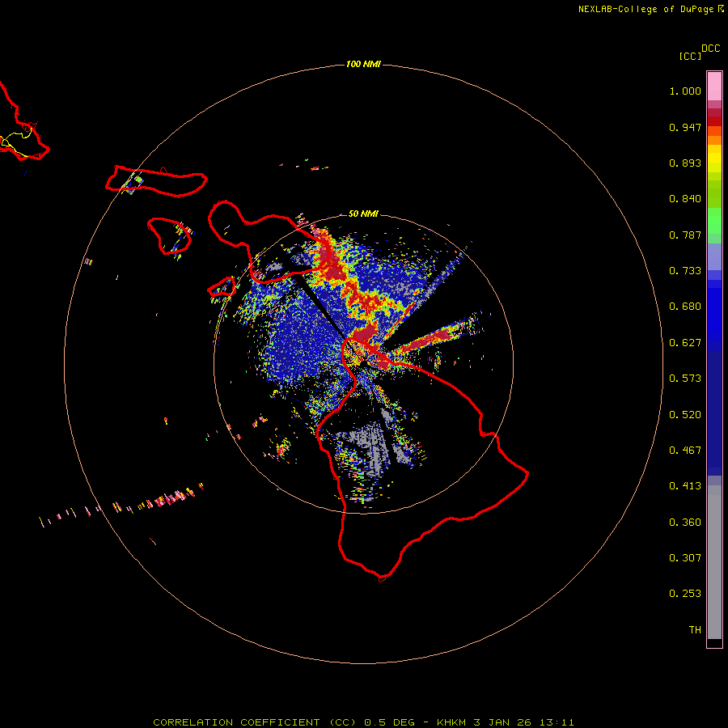Select the 0.947 scale value

pos(685,127)
